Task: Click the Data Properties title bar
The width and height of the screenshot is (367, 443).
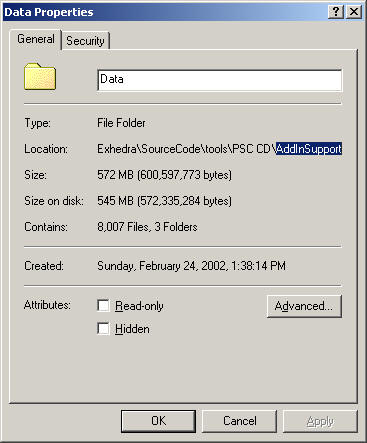Action: click(x=165, y=12)
